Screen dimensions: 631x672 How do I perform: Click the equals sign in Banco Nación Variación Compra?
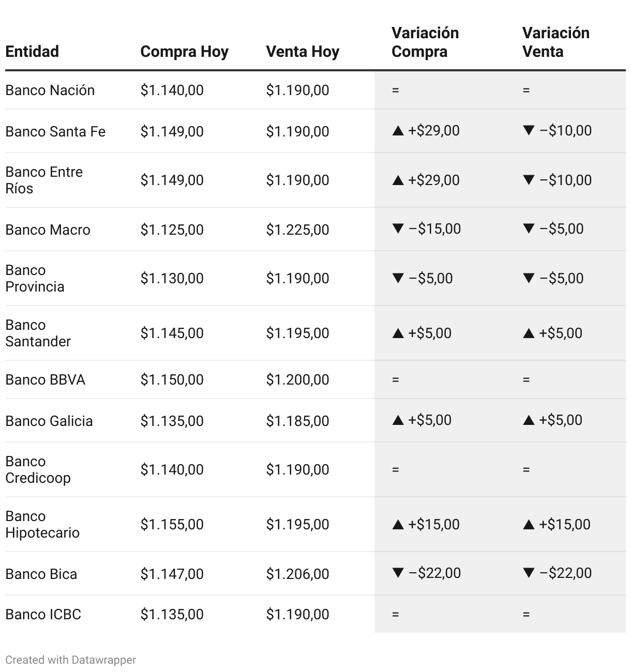396,90
